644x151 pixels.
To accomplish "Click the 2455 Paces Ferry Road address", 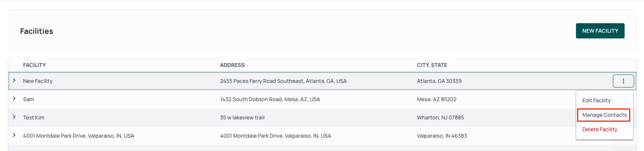I will coord(283,81).
